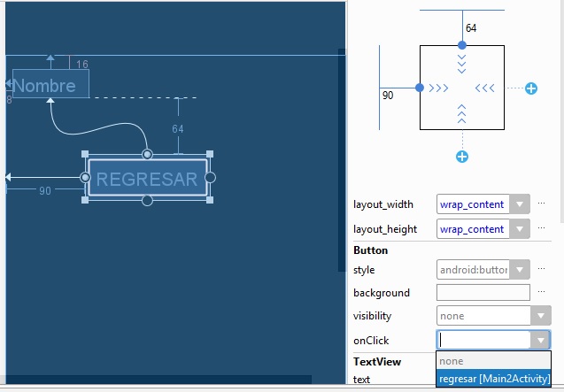Expand the visibility dropdown

click(x=540, y=316)
